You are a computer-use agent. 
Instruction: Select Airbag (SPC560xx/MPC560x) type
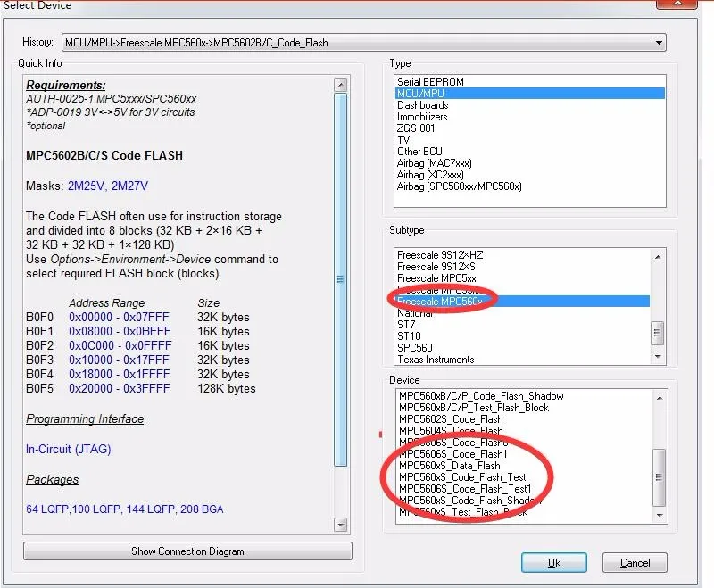pyautogui.click(x=529, y=186)
